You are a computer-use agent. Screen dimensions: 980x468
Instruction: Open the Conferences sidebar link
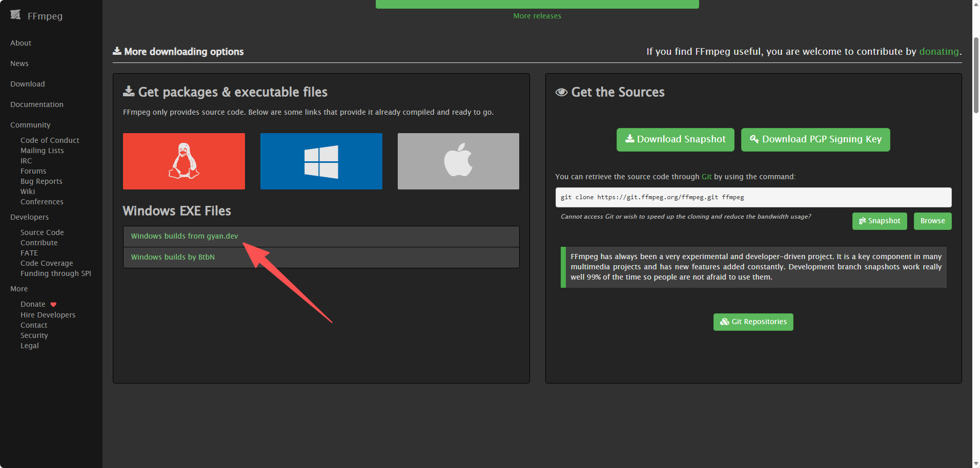point(42,202)
